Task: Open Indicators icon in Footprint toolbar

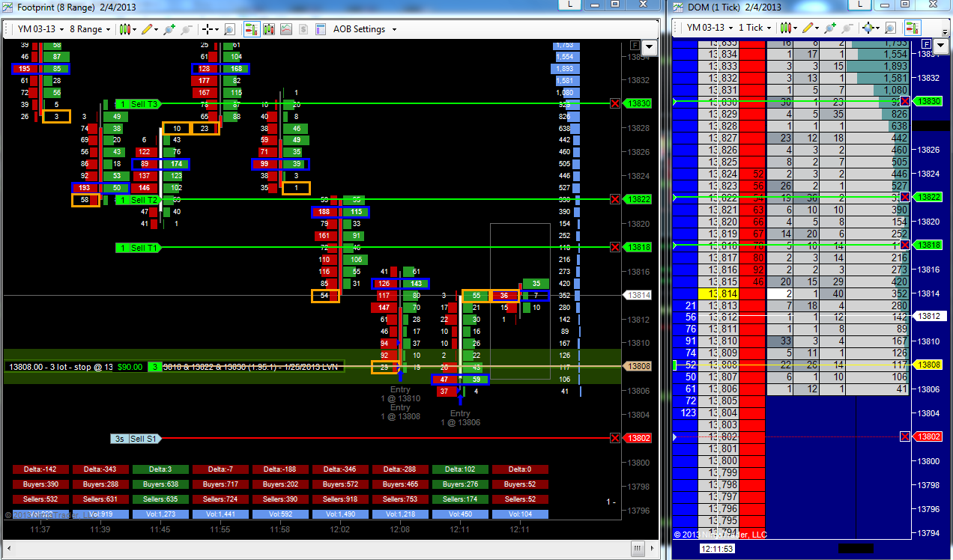Action: (x=286, y=29)
